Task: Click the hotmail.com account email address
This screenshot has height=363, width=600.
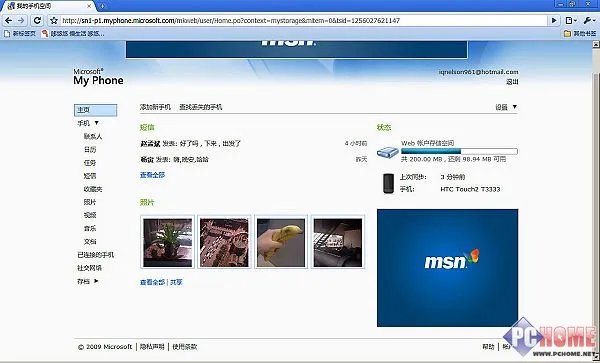Action: [478, 72]
